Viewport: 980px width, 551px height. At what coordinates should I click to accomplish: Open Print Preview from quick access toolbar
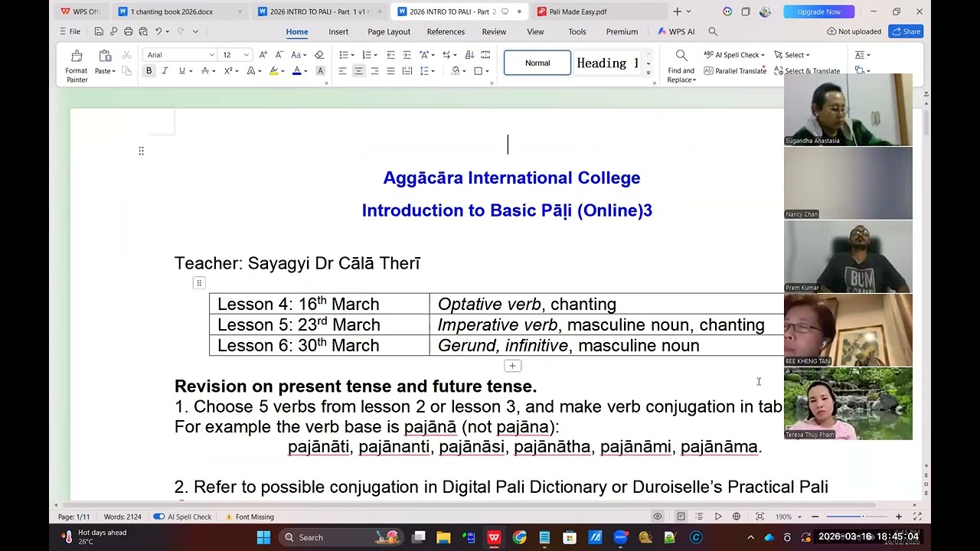pos(142,31)
